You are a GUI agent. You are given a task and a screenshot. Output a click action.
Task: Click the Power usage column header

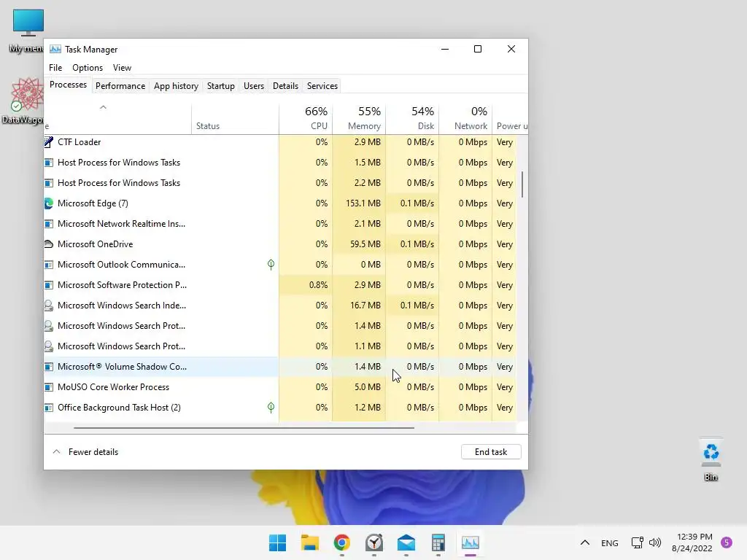(x=510, y=118)
